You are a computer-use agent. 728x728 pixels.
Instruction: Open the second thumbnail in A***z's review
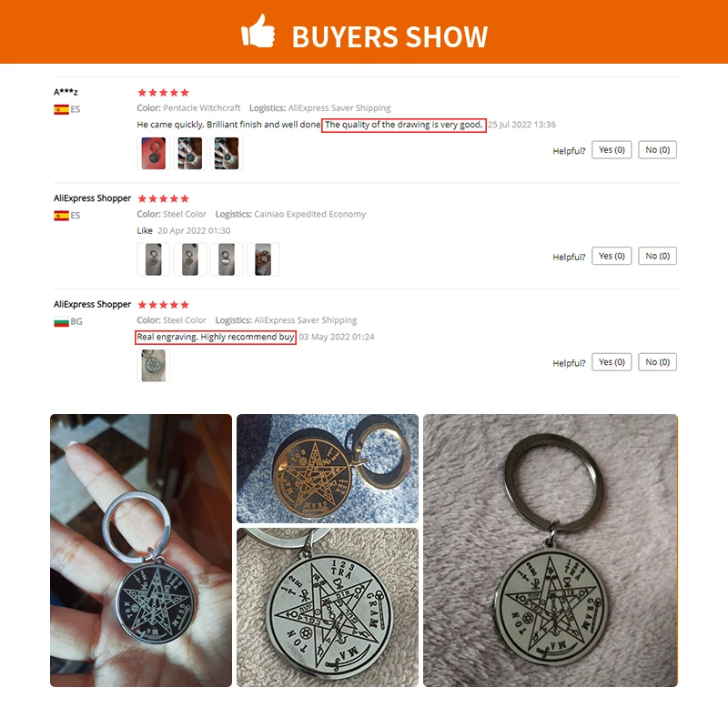point(190,153)
